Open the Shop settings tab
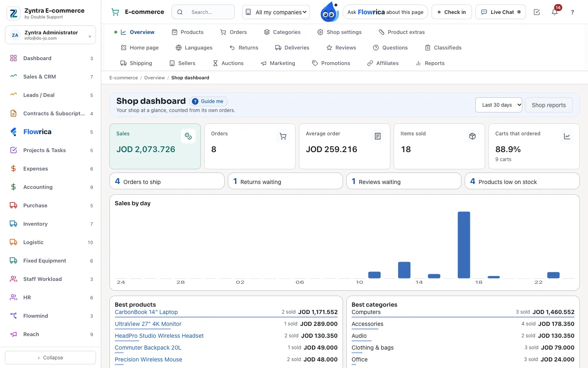This screenshot has height=368, width=588. [339, 32]
